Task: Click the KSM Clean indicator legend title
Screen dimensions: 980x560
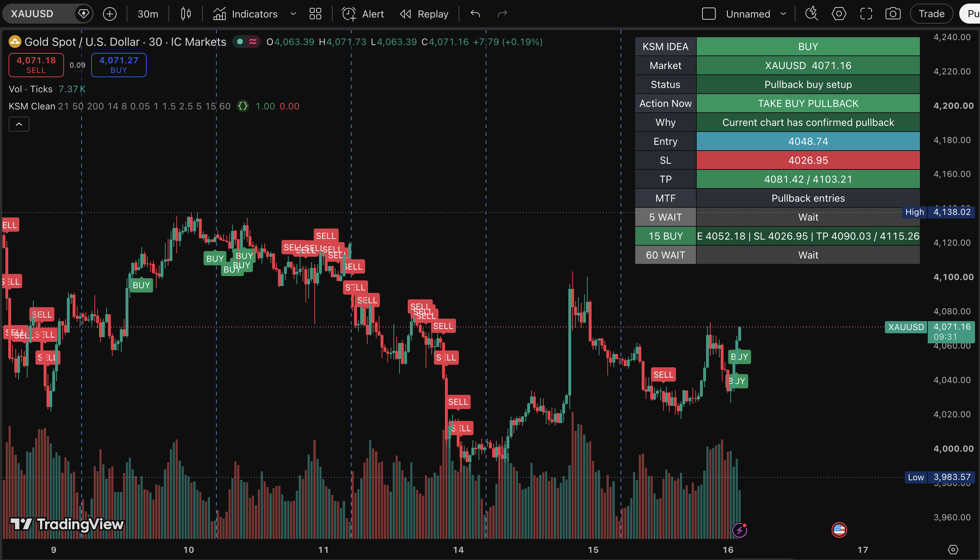Action: click(x=32, y=106)
